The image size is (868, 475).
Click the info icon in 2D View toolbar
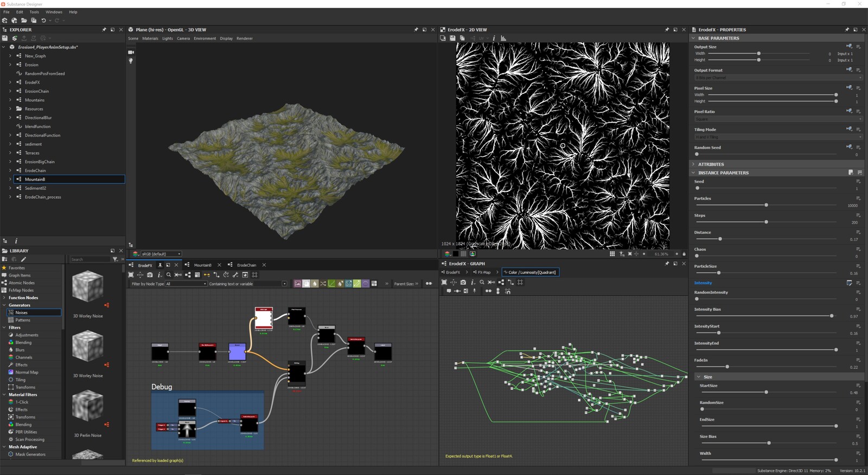coord(494,38)
